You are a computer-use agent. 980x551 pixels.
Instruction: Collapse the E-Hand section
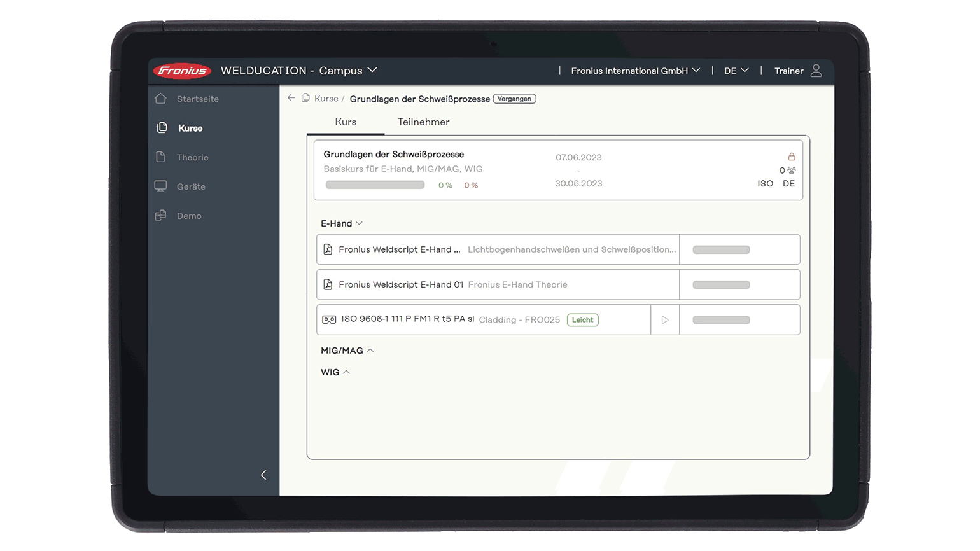click(342, 223)
